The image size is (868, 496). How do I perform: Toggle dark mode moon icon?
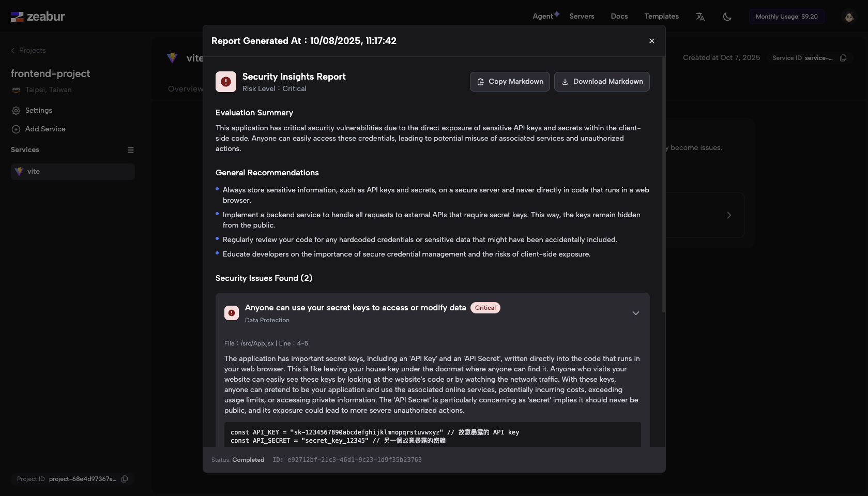727,17
